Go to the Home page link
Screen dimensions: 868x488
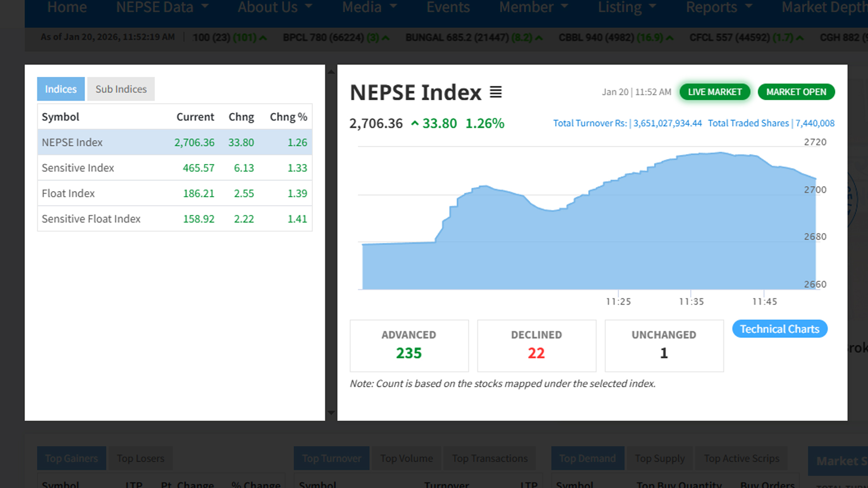[x=67, y=8]
